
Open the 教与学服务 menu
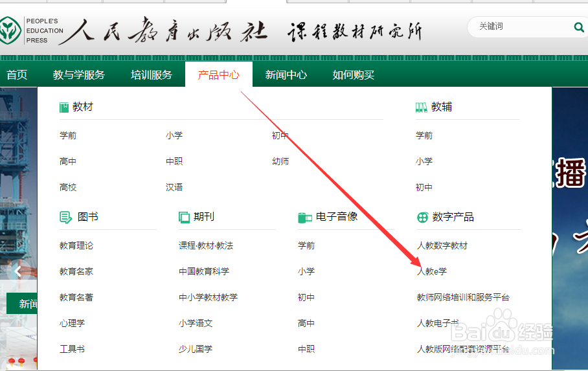click(x=79, y=74)
